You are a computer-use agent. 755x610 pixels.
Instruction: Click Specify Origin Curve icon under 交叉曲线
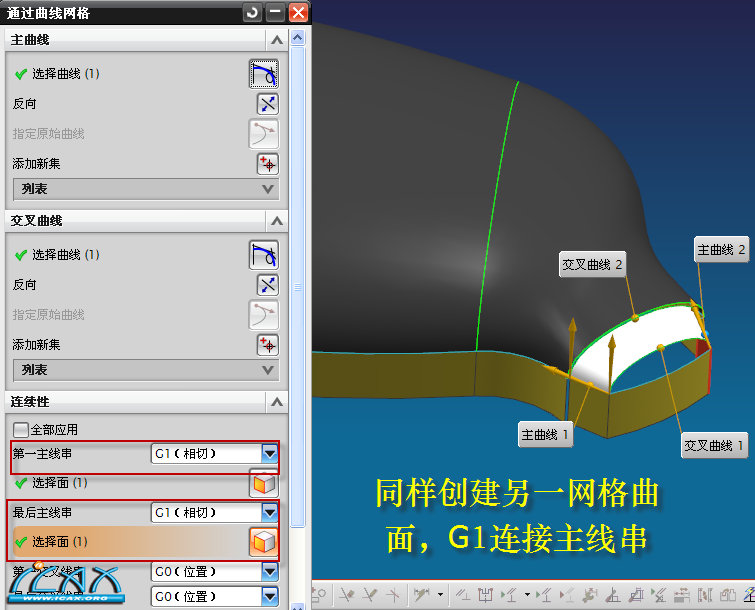[x=263, y=314]
